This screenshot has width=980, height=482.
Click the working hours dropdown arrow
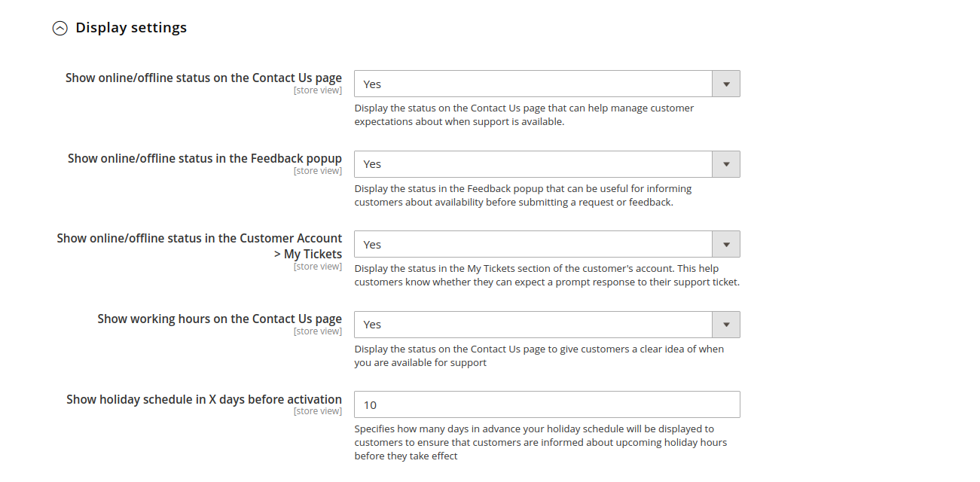[725, 324]
